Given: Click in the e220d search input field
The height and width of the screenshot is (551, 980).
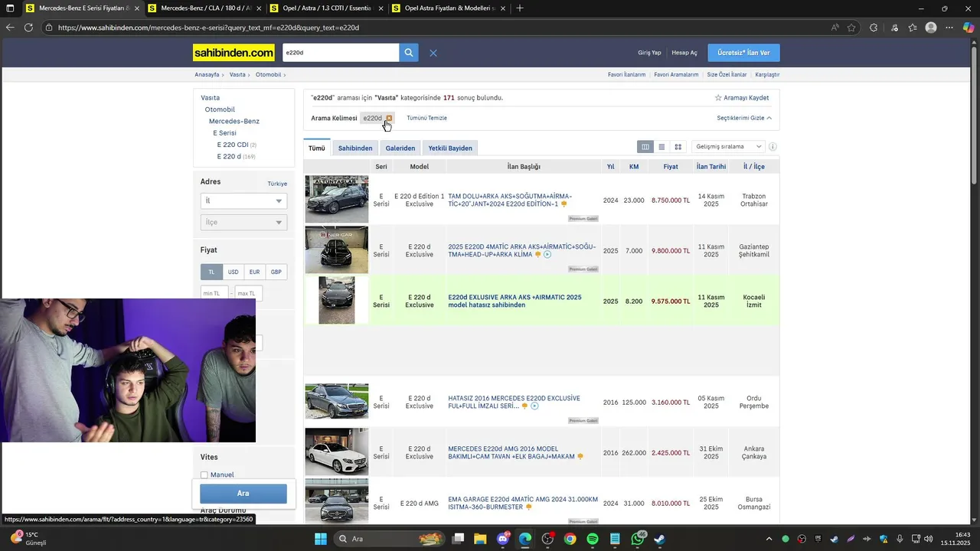Looking at the screenshot, I should click(340, 53).
